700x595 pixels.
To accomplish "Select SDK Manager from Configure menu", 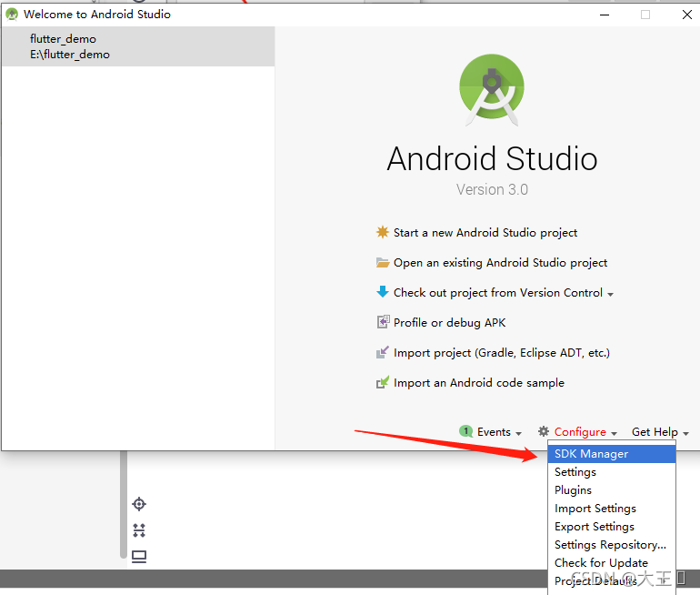I will (611, 454).
